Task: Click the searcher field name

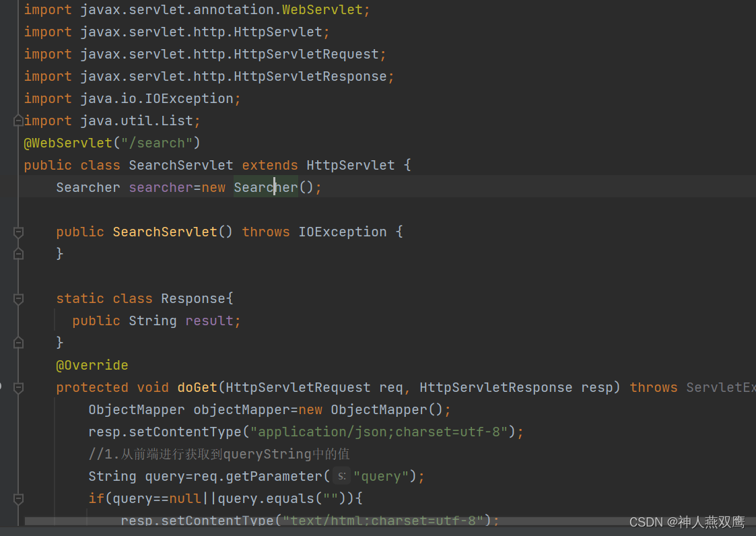Action: click(x=161, y=187)
